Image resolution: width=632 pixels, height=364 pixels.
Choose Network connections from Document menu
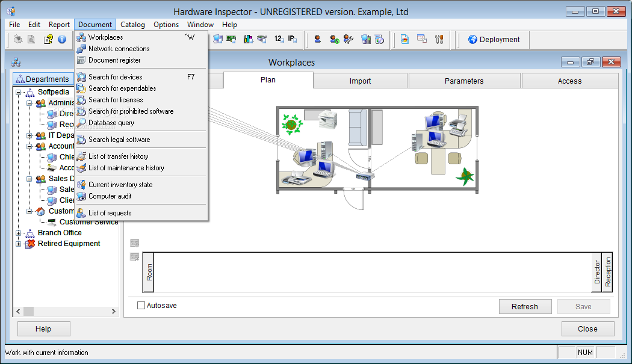(x=141, y=49)
